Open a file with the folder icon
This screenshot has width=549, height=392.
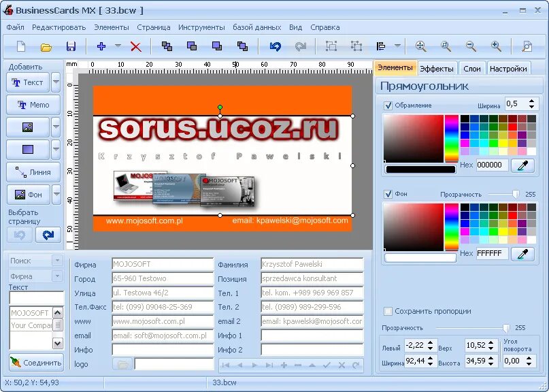pyautogui.click(x=46, y=46)
